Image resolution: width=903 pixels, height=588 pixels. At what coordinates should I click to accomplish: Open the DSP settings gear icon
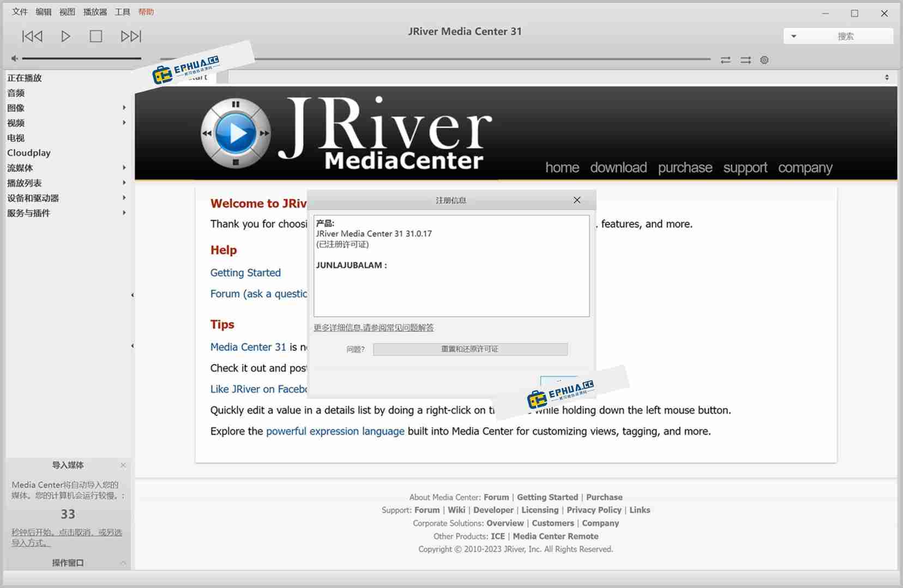[x=764, y=60]
